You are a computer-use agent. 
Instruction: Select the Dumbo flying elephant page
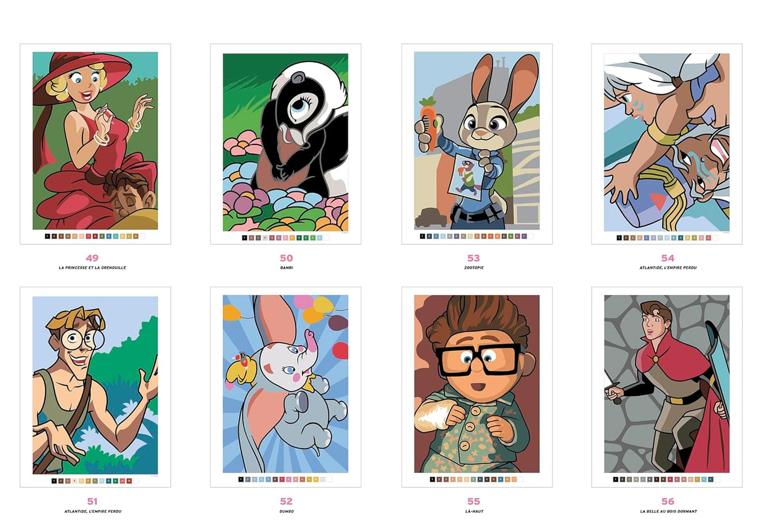285,384
